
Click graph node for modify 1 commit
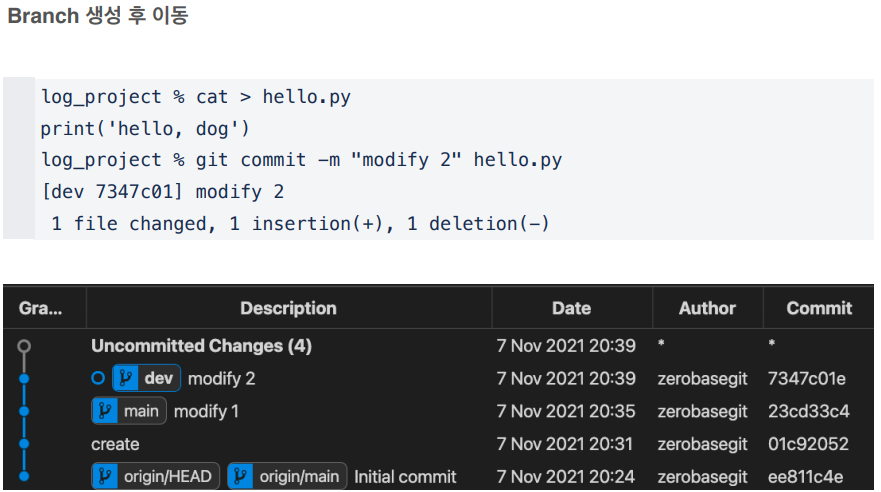[x=24, y=411]
